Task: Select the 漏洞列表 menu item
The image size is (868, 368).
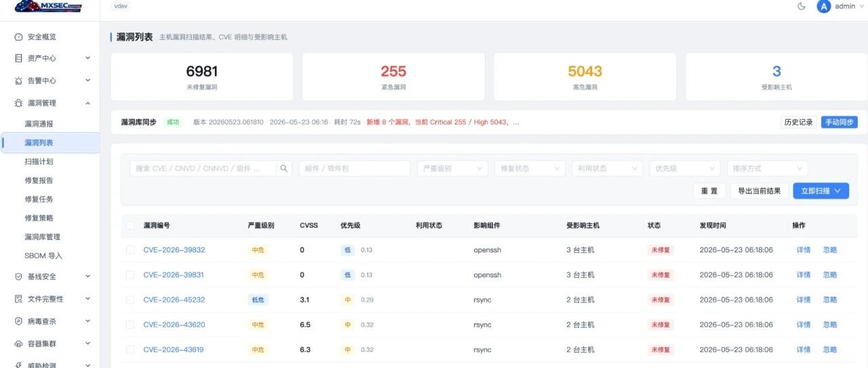Action: click(50, 143)
